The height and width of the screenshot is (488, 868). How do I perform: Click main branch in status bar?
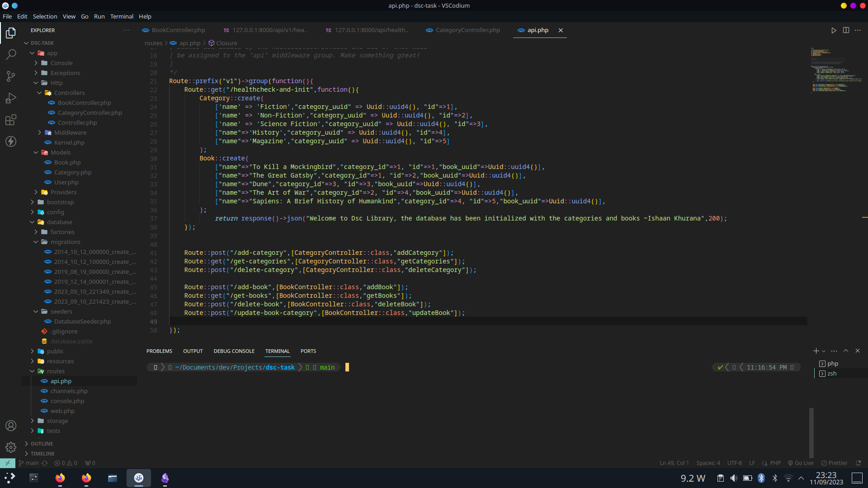[x=29, y=463]
